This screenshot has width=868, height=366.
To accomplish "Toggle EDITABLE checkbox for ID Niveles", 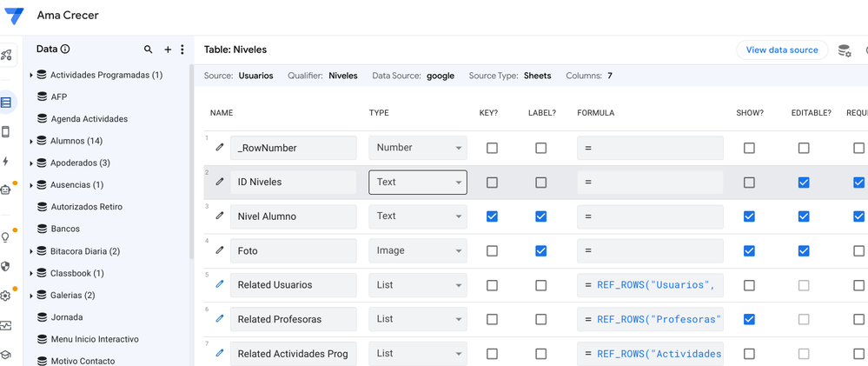I will coord(804,183).
